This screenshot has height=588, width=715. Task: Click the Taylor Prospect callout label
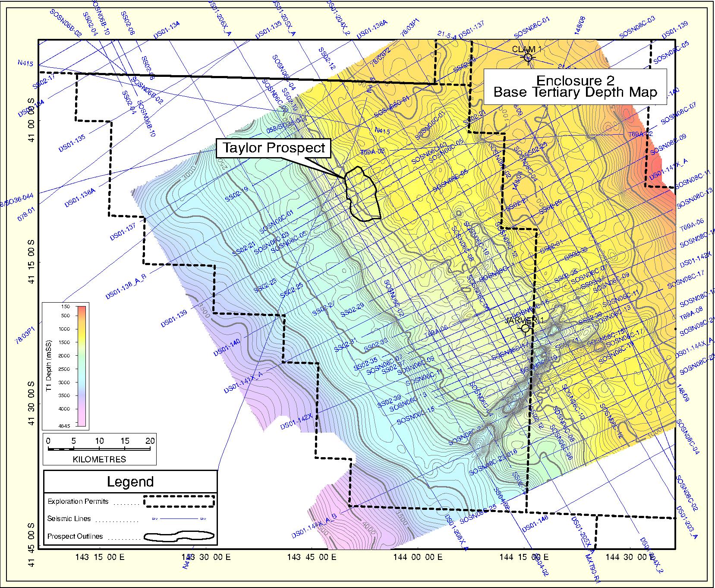tap(273, 148)
